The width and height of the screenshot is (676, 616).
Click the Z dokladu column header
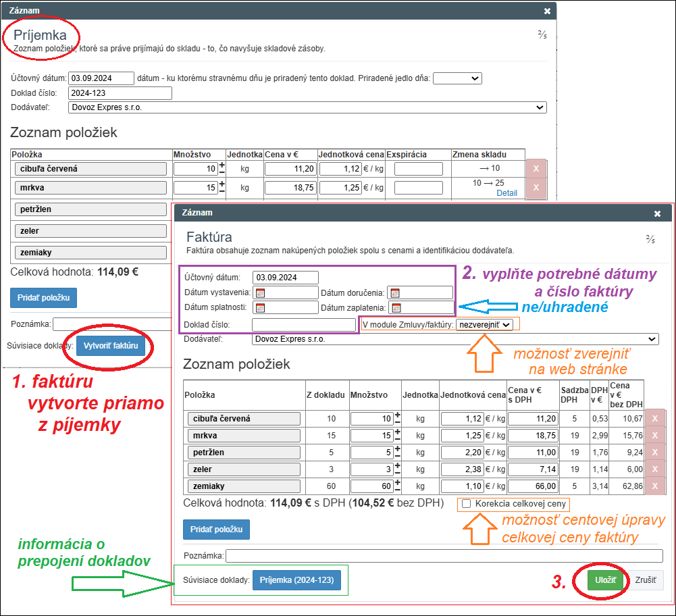coord(326,395)
